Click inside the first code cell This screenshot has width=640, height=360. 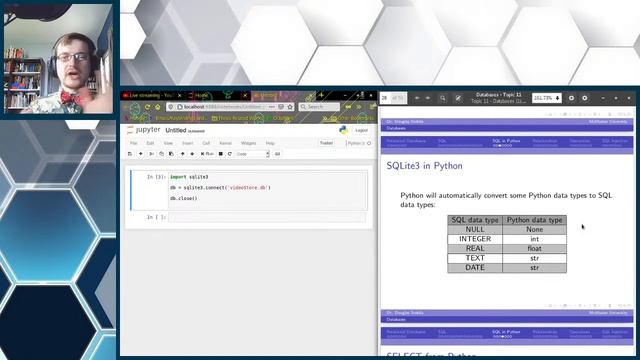point(268,191)
